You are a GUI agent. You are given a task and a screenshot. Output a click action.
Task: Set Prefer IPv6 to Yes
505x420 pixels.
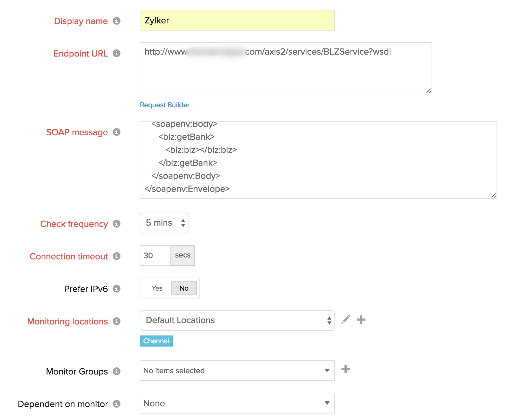tap(157, 288)
